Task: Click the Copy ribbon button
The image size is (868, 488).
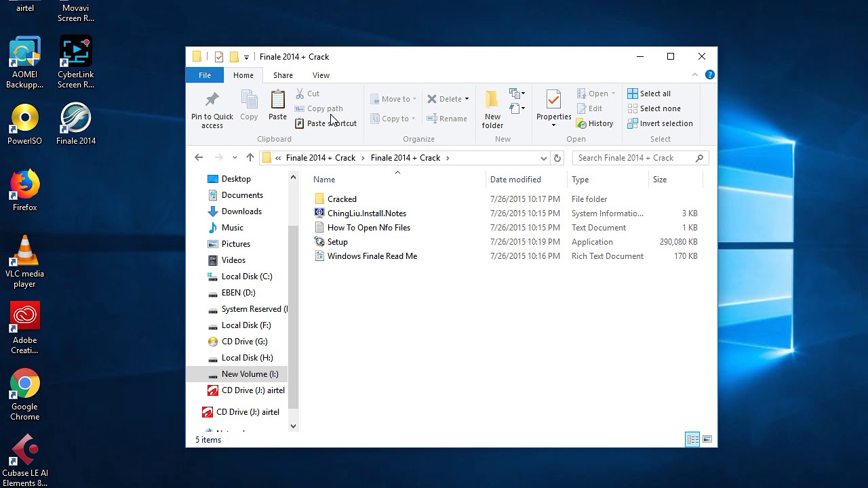Action: click(249, 106)
